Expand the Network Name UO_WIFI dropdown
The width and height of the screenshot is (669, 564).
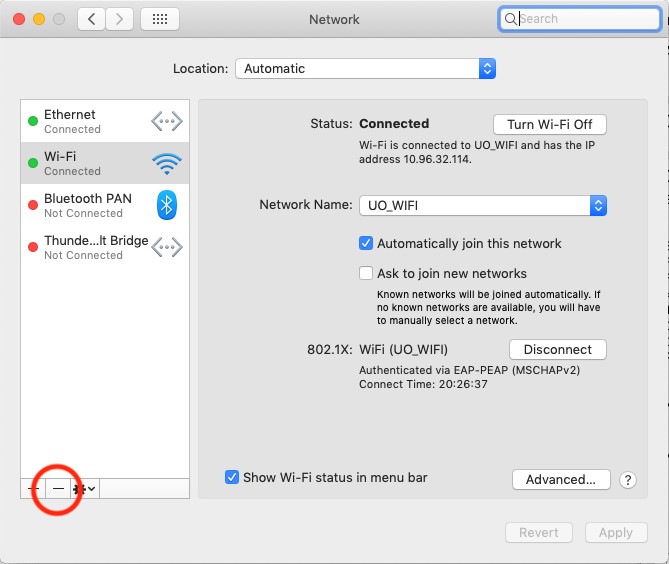pyautogui.click(x=483, y=205)
